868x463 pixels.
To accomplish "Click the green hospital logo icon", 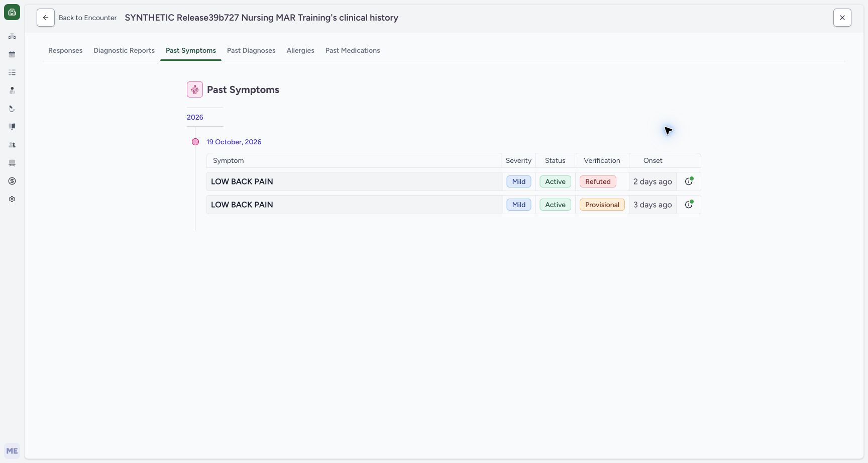I will [12, 12].
